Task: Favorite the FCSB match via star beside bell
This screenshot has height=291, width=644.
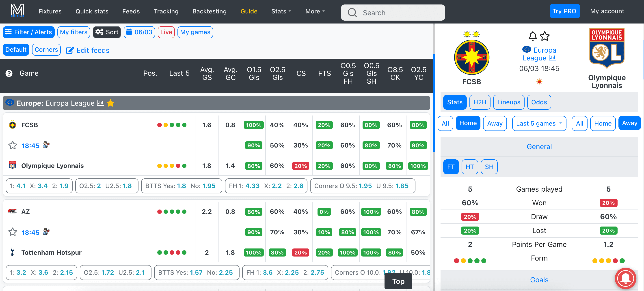Action: click(x=545, y=36)
